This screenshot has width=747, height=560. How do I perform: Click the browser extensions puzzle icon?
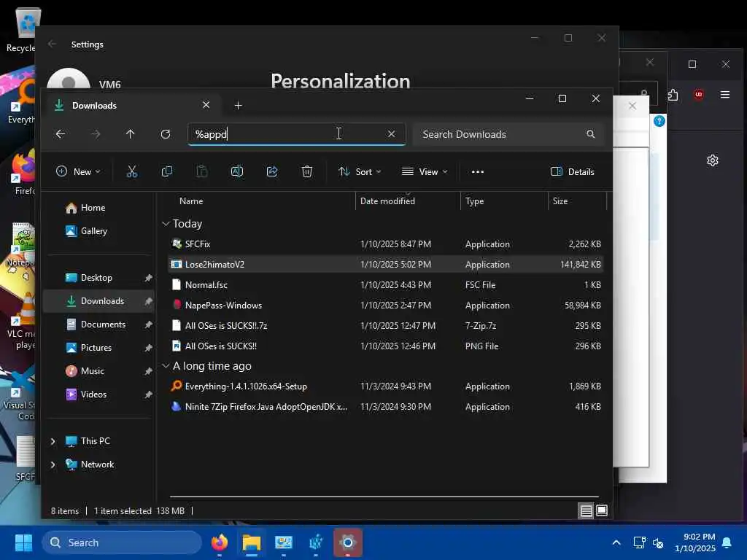tap(673, 95)
